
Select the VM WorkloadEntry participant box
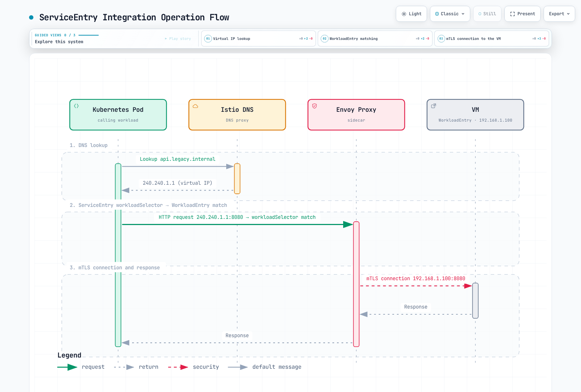475,115
